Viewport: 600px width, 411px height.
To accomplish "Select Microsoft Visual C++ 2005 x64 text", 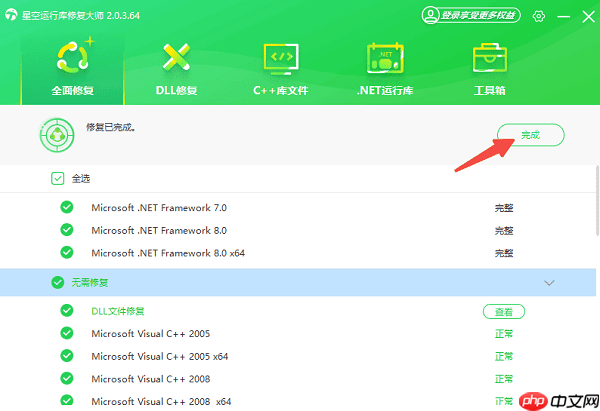I will (x=160, y=356).
